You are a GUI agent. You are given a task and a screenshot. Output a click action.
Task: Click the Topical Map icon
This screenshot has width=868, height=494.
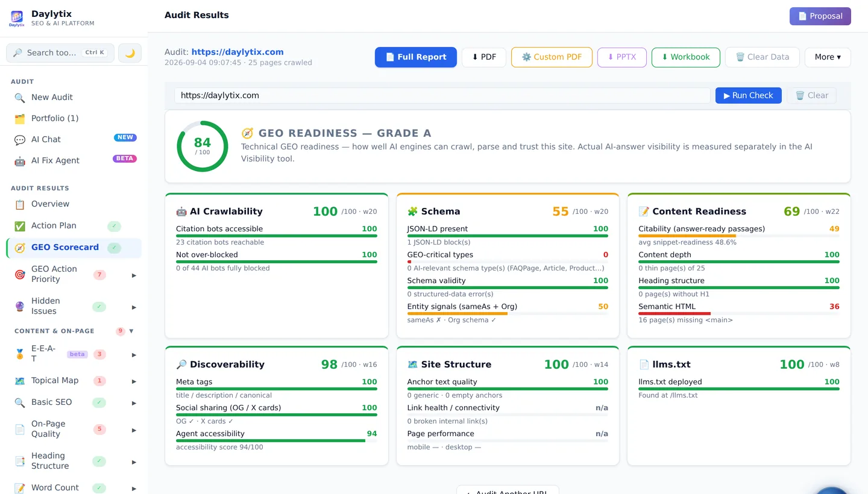[20, 381]
